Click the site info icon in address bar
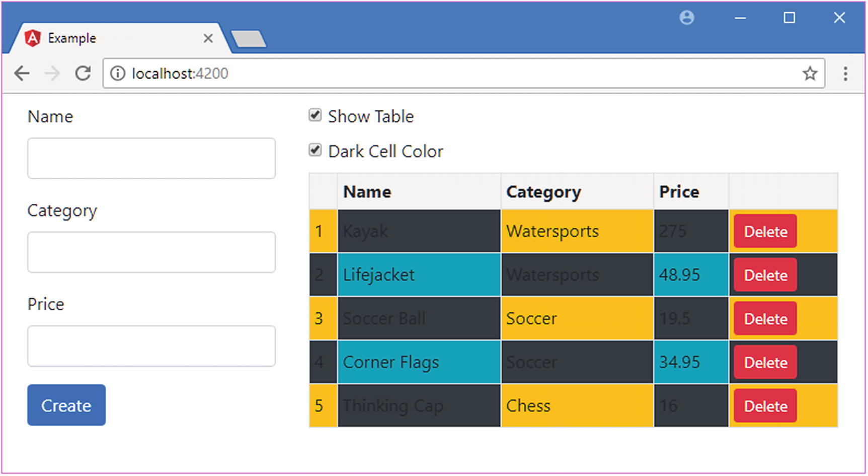Screen dimensions: 868x476 [118, 74]
